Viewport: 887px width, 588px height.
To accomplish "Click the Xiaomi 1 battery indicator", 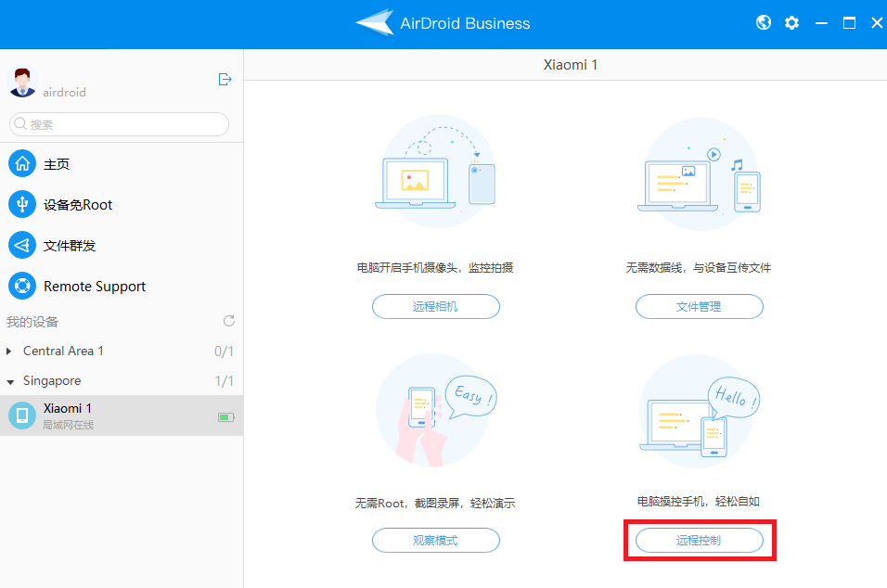I will (x=226, y=417).
